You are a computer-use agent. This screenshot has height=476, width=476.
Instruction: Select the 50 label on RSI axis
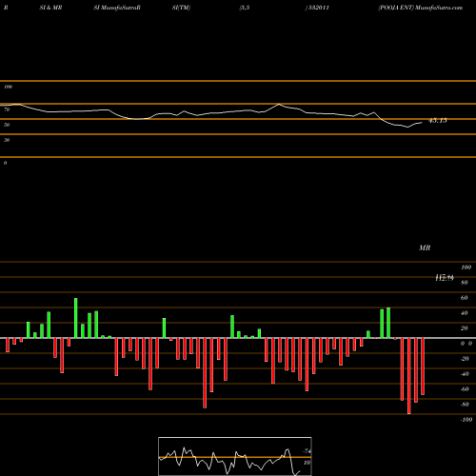point(7,125)
